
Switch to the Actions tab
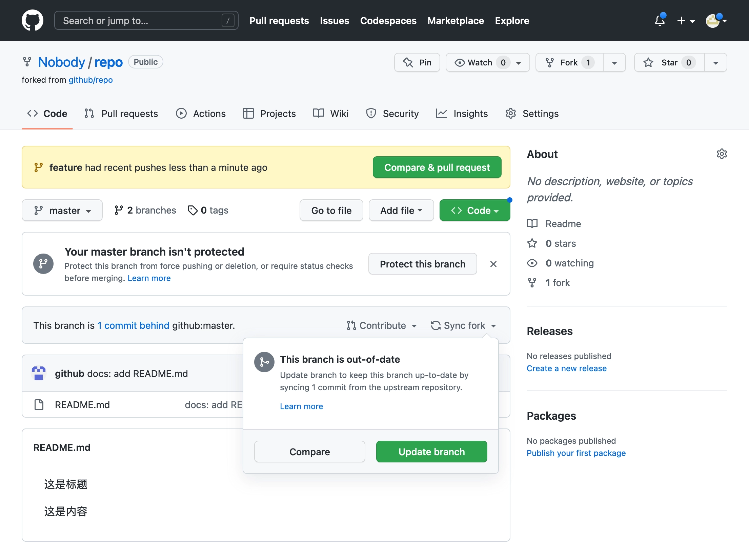click(x=201, y=114)
